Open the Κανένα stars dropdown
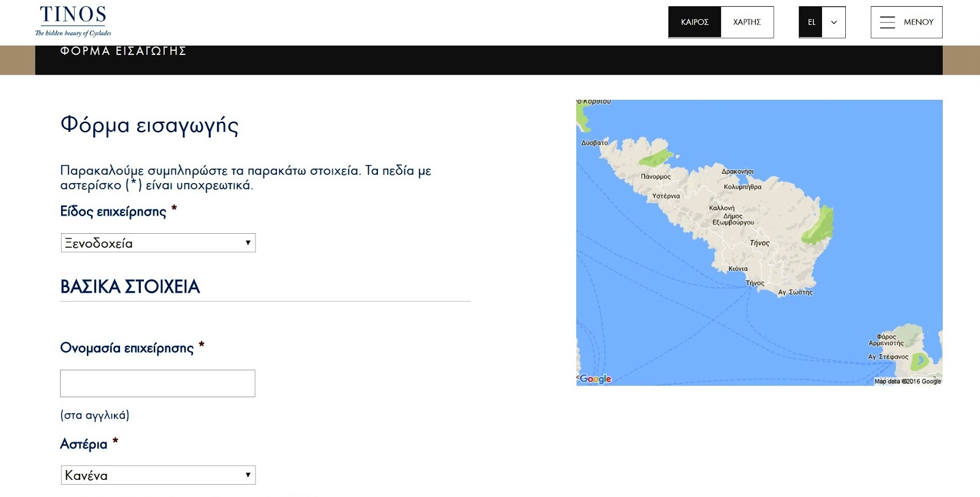 click(x=158, y=475)
